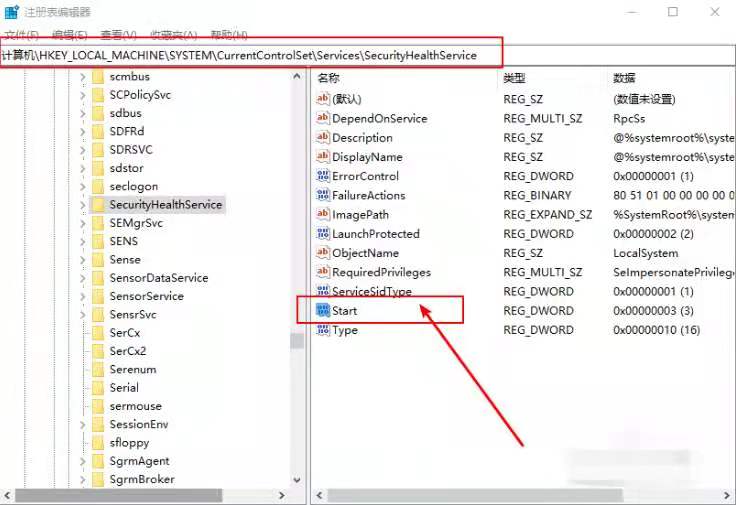Image resolution: width=736 pixels, height=505 pixels.
Task: Click the 0x00000003 (3) data cell
Action: (x=653, y=311)
